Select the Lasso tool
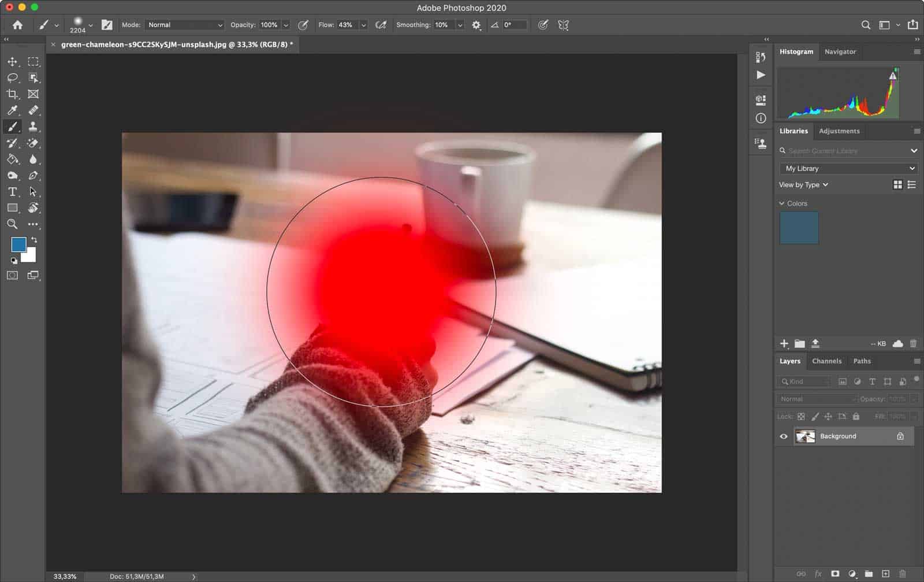This screenshot has height=582, width=924. click(13, 78)
